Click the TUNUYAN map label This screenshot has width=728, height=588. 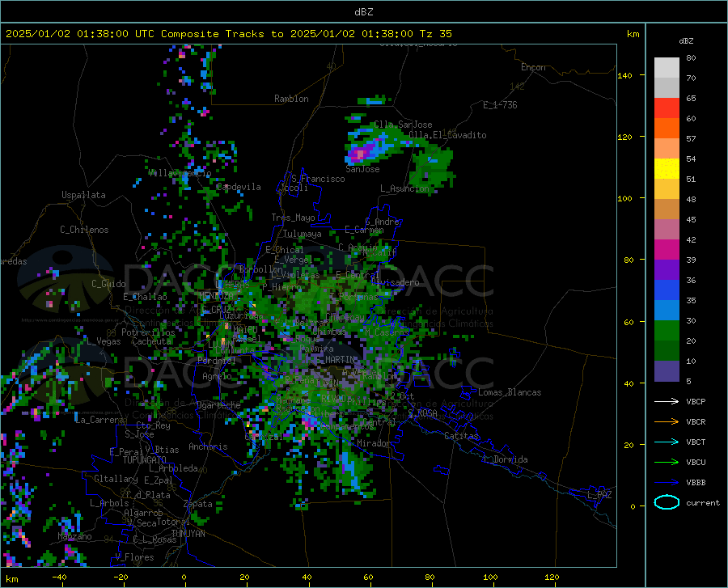188,533
